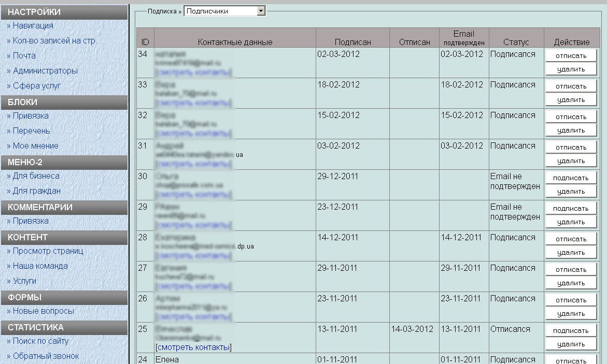The width and height of the screenshot is (607, 364).
Task: Click отписать for subscriber ID 26
Action: pyautogui.click(x=571, y=300)
